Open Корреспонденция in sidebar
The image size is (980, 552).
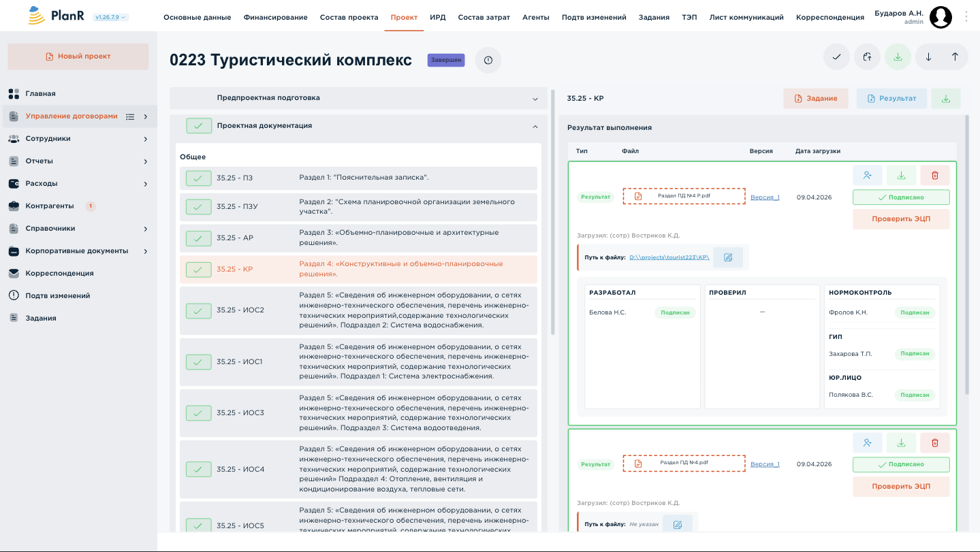60,274
